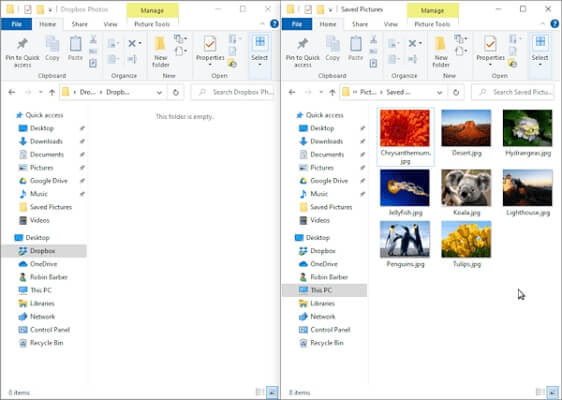Switch to Share tab in Saved Pictures window
The width and height of the screenshot is (562, 400).
point(360,24)
